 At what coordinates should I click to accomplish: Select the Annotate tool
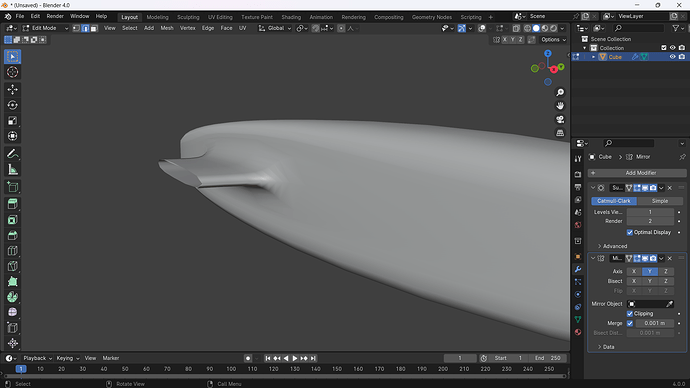[x=12, y=154]
